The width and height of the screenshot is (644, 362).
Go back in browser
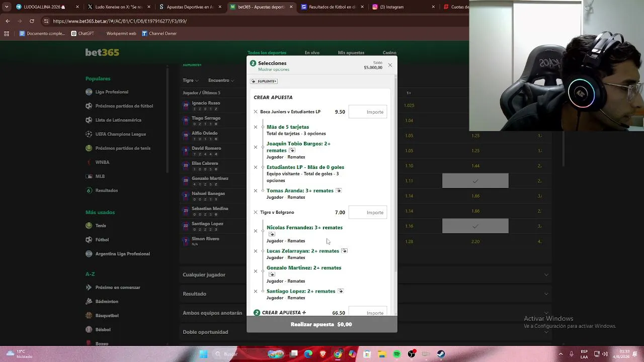[x=8, y=21]
